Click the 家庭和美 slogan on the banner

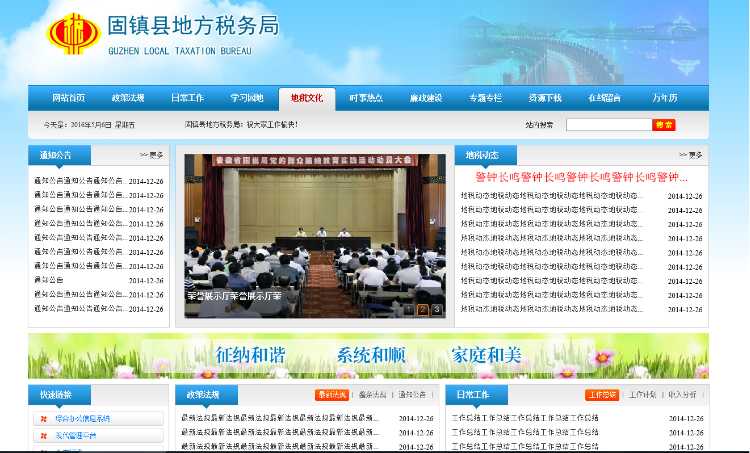486,355
